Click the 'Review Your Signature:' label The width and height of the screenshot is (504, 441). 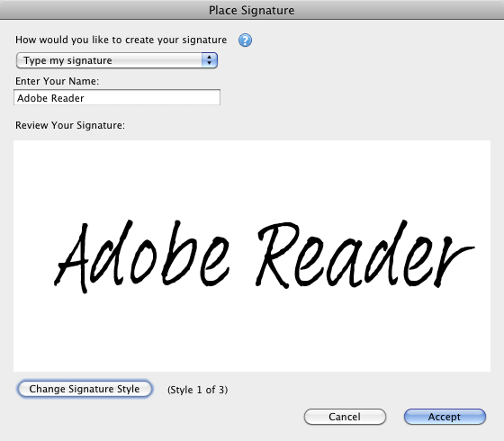click(x=70, y=125)
